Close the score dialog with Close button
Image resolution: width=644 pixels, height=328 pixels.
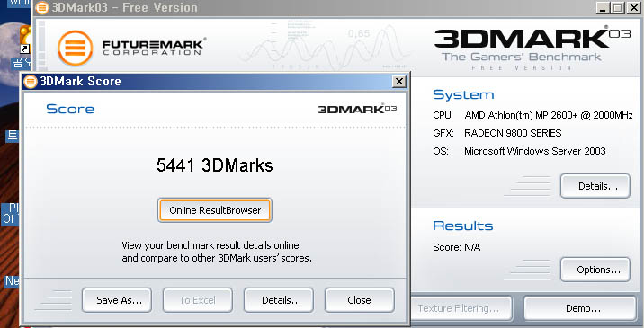[x=360, y=300]
